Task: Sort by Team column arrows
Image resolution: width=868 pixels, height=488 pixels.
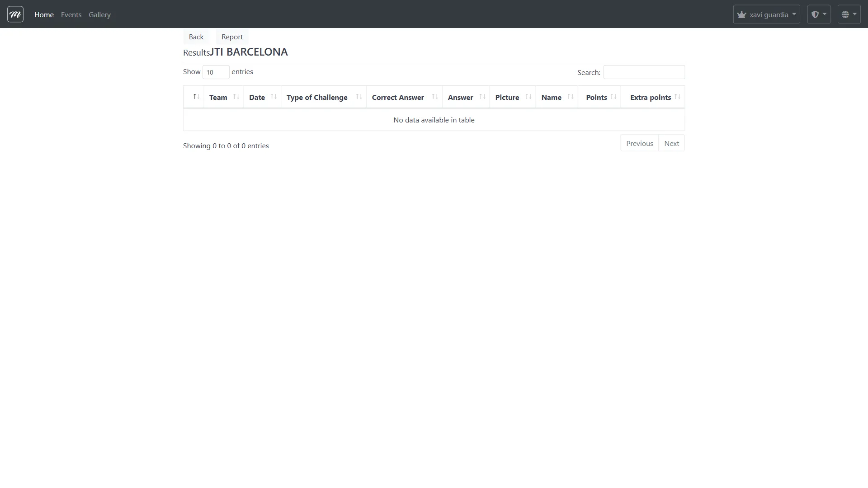Action: (x=236, y=97)
